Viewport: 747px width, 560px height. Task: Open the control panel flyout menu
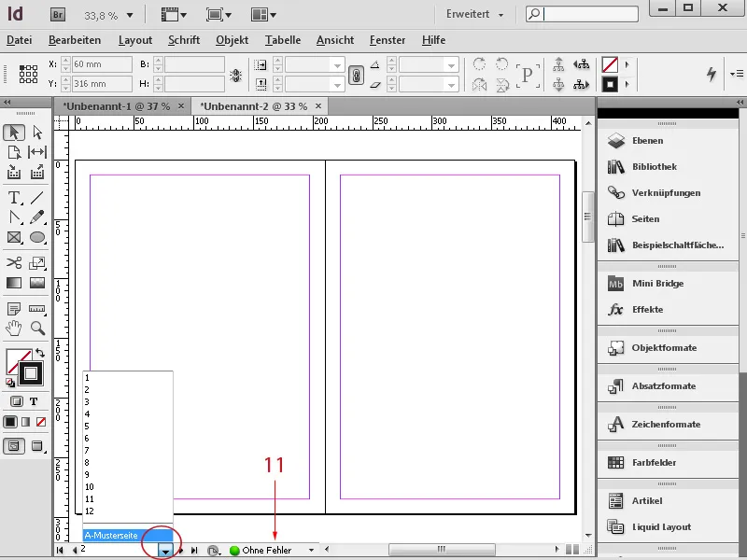737,74
